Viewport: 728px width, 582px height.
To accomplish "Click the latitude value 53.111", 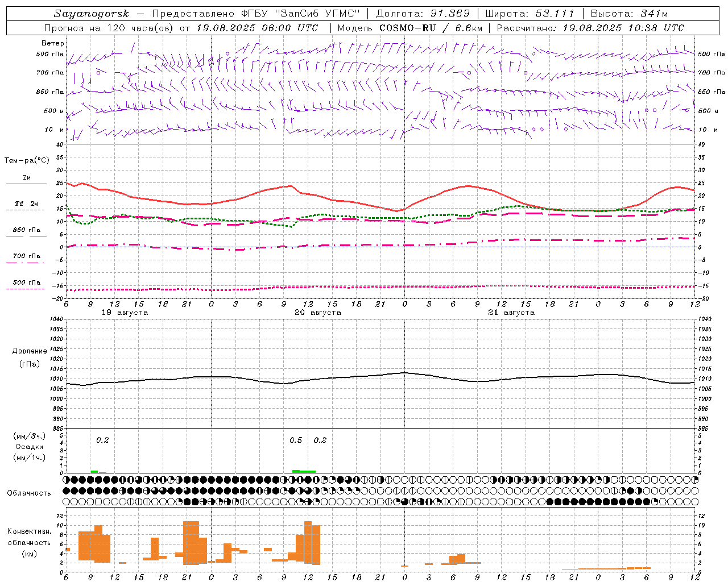I will [555, 14].
